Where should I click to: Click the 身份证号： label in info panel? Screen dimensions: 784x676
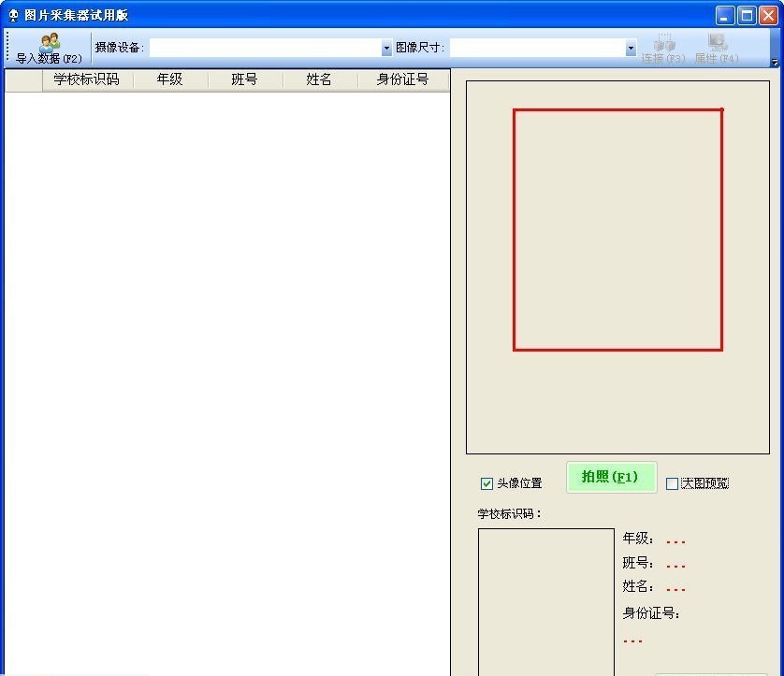tap(651, 612)
